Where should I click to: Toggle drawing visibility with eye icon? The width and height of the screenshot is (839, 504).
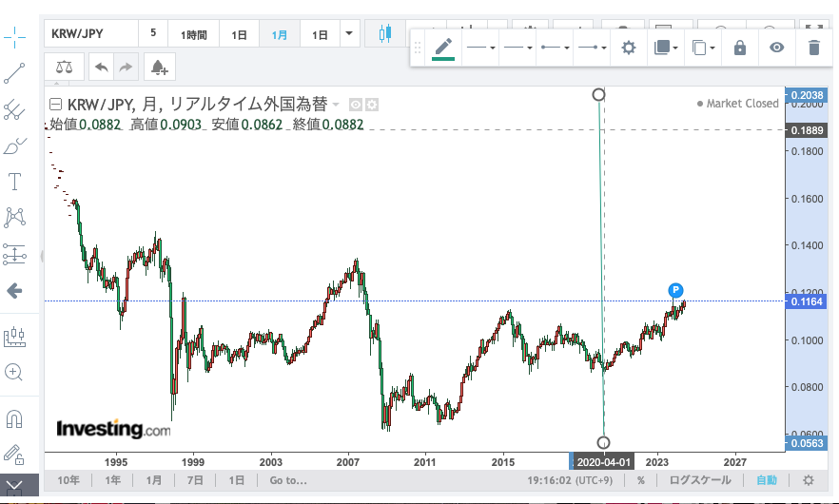pyautogui.click(x=777, y=48)
